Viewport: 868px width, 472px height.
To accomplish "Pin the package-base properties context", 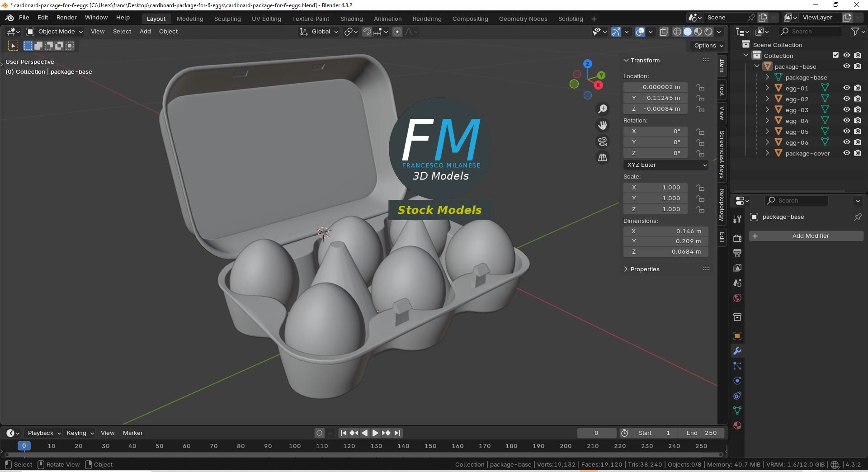I will click(x=858, y=217).
